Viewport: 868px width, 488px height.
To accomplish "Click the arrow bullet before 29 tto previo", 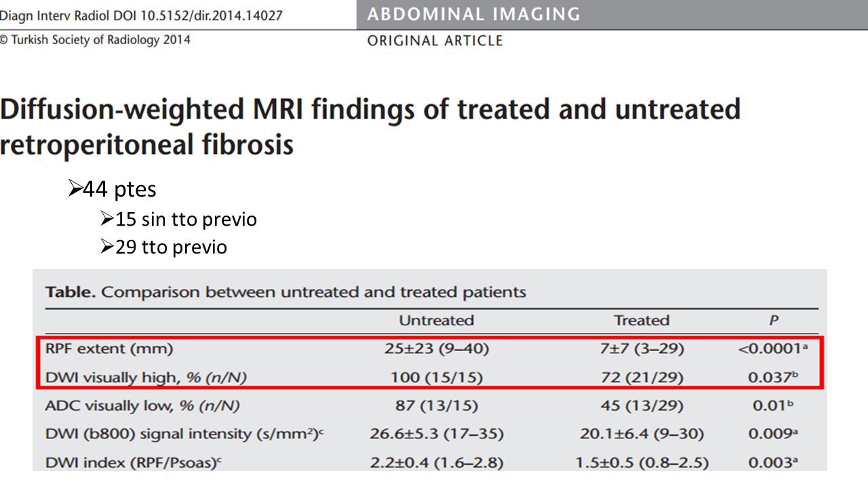I will [106, 247].
